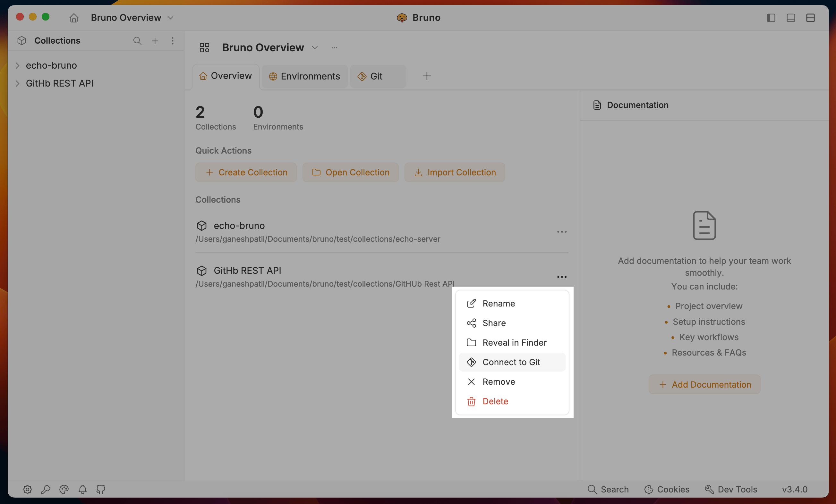Toggle the left sidebar layout icon
Image resolution: width=836 pixels, height=504 pixels.
771,18
